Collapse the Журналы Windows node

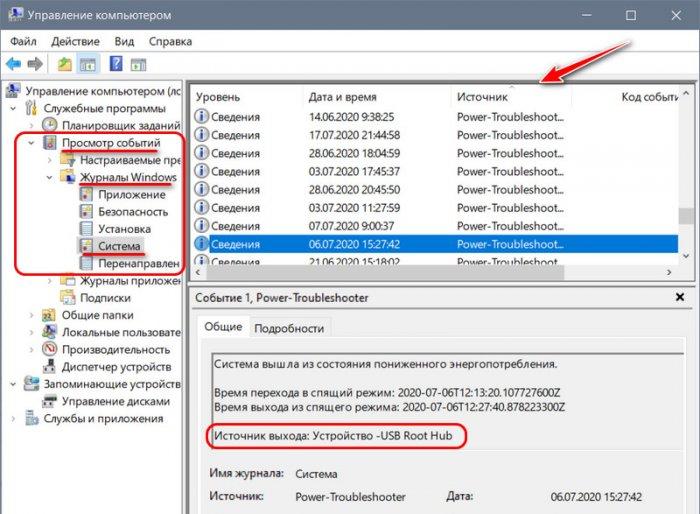point(50,177)
